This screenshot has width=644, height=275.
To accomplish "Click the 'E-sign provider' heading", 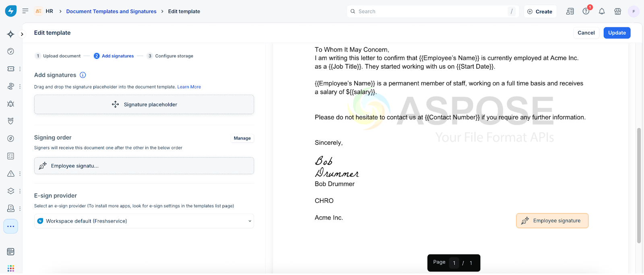I will click(56, 196).
